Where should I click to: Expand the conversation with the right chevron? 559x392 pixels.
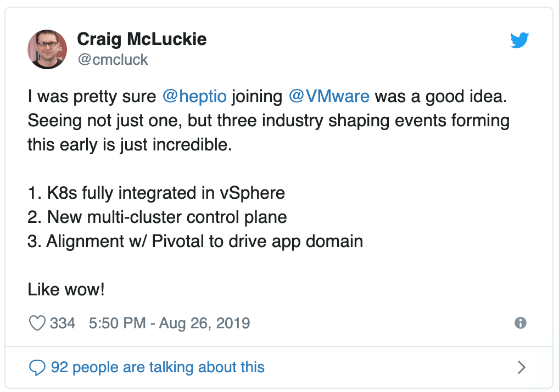tap(522, 367)
